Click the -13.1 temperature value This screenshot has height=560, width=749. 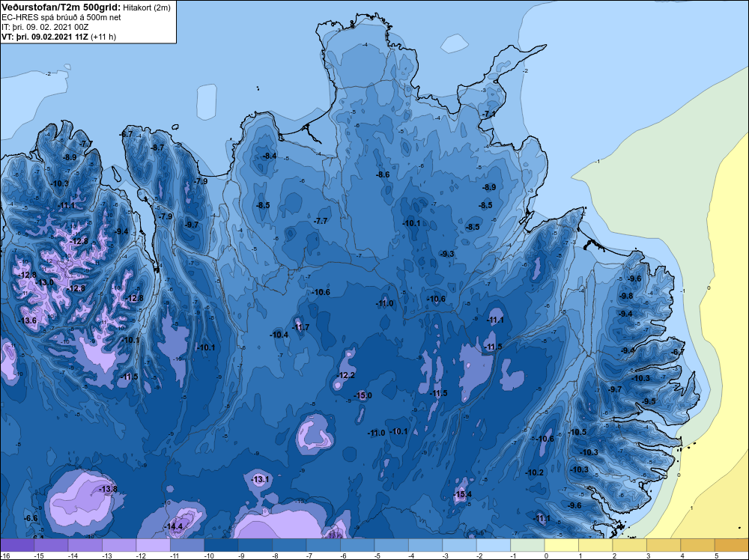pyautogui.click(x=261, y=479)
